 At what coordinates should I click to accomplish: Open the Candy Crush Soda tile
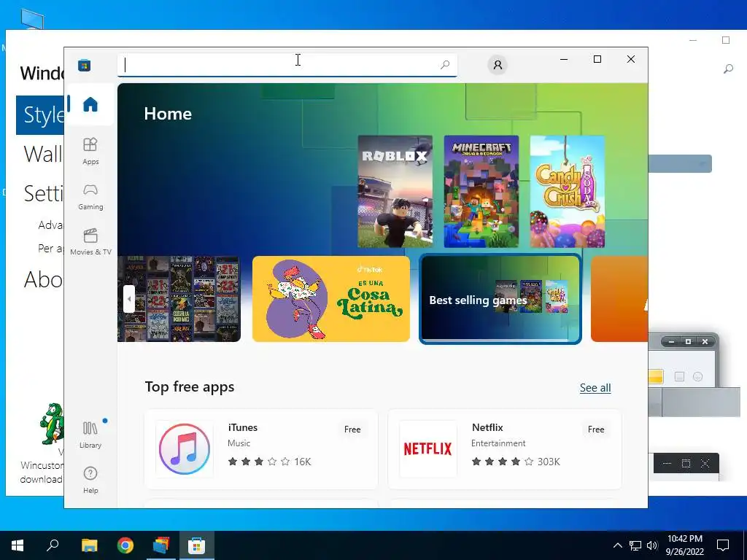pyautogui.click(x=568, y=192)
